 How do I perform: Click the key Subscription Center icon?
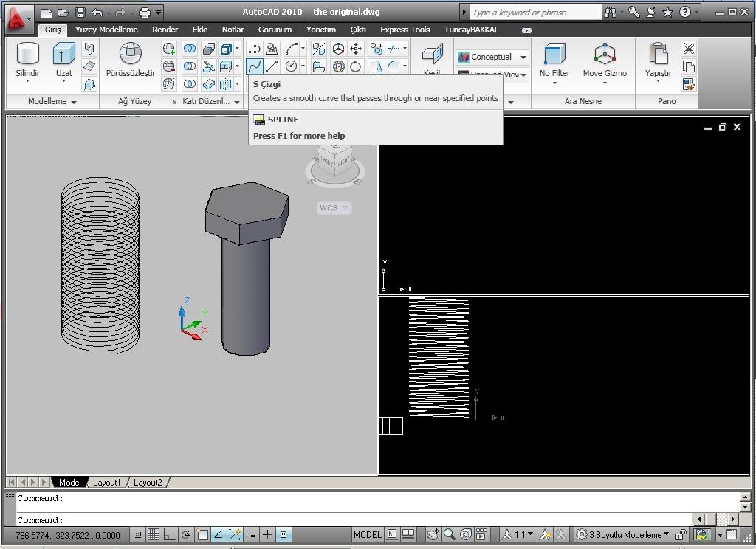(634, 12)
